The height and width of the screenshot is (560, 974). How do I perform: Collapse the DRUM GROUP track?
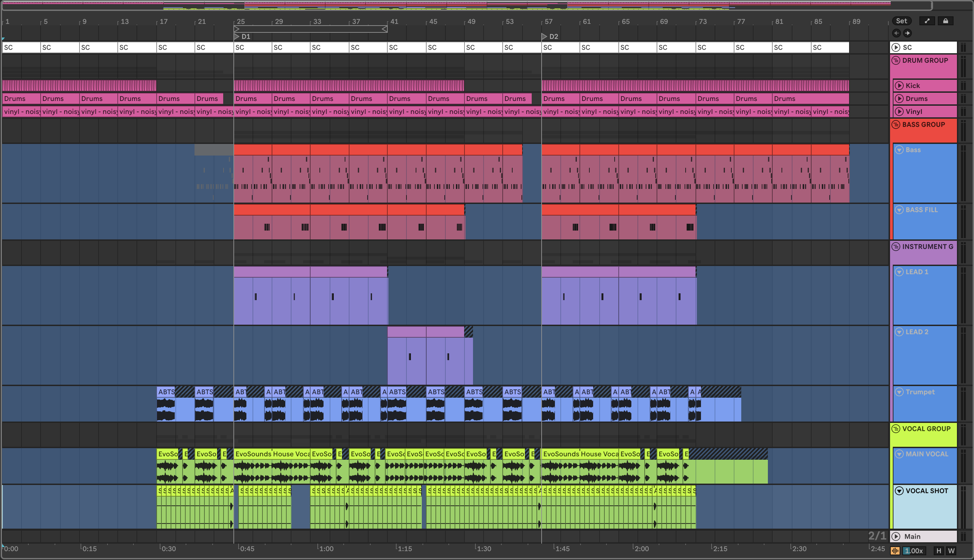click(x=896, y=60)
